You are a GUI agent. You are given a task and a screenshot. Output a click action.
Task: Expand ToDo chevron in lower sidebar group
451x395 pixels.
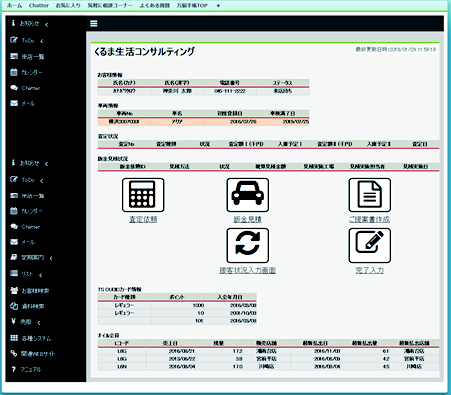point(42,181)
